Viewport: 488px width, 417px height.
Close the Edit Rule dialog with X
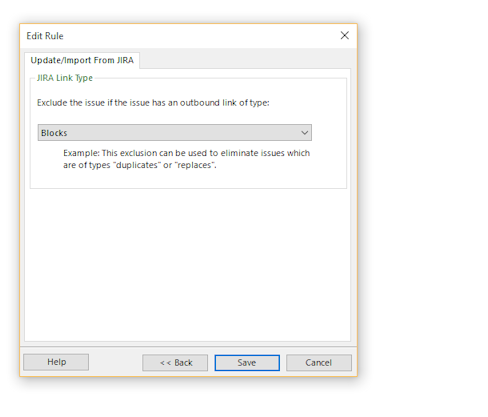345,35
